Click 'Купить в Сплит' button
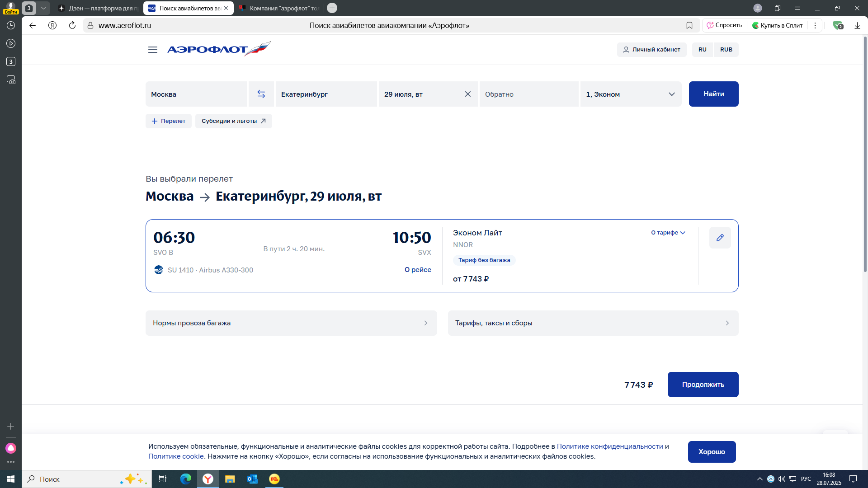Image resolution: width=868 pixels, height=488 pixels. (x=778, y=25)
